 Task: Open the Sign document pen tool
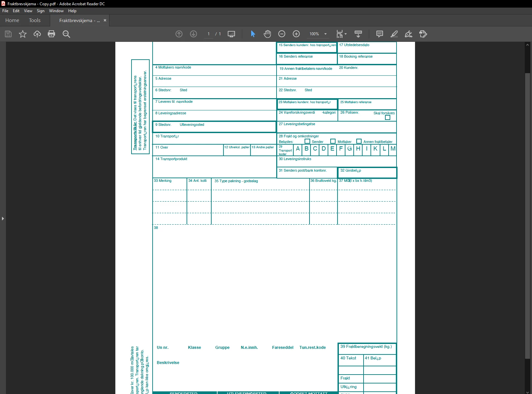(x=409, y=34)
